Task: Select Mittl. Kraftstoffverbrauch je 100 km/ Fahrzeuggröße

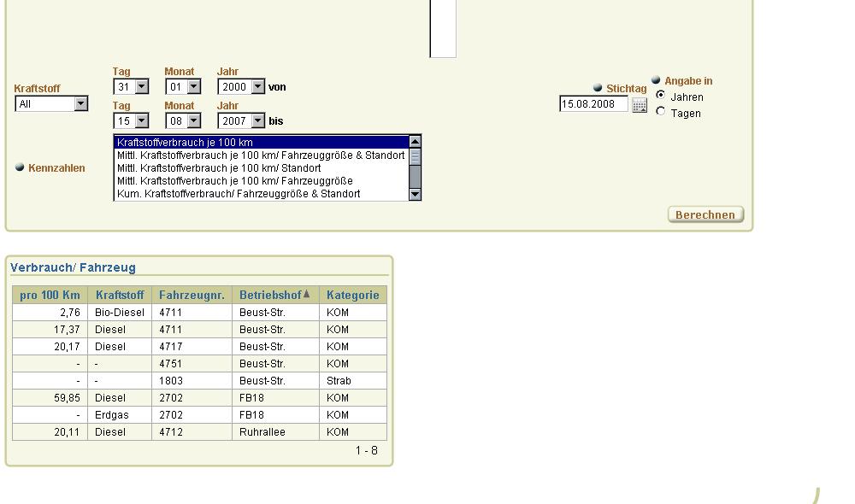Action: tap(262, 181)
